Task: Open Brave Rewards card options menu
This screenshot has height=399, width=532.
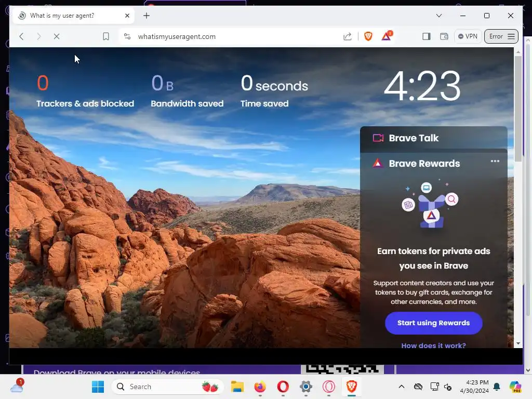Action: pos(495,161)
